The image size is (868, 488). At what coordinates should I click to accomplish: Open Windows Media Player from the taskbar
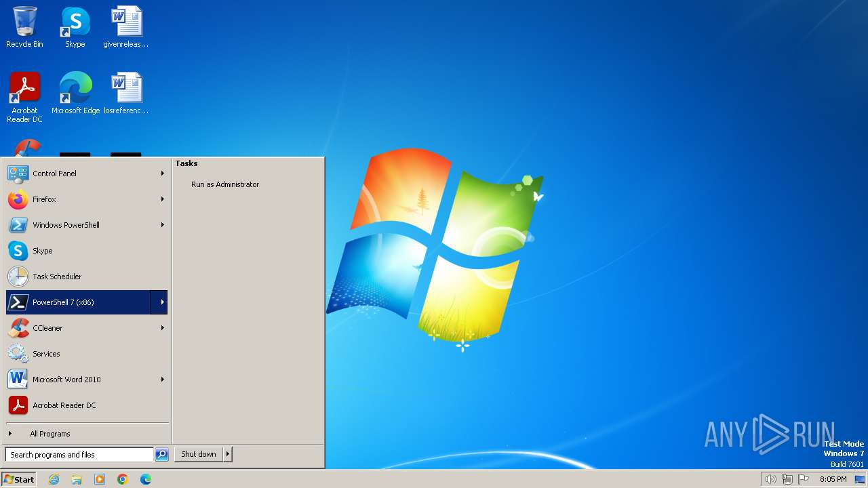tap(100, 479)
